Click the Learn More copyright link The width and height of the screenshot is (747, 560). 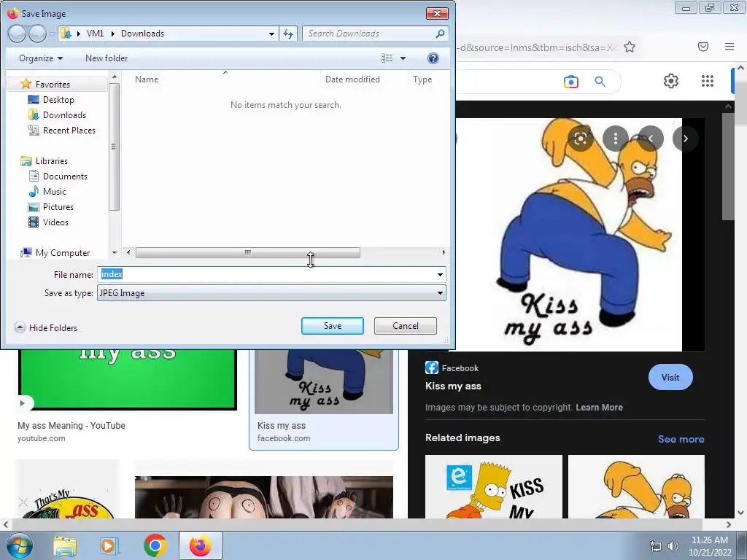click(599, 407)
